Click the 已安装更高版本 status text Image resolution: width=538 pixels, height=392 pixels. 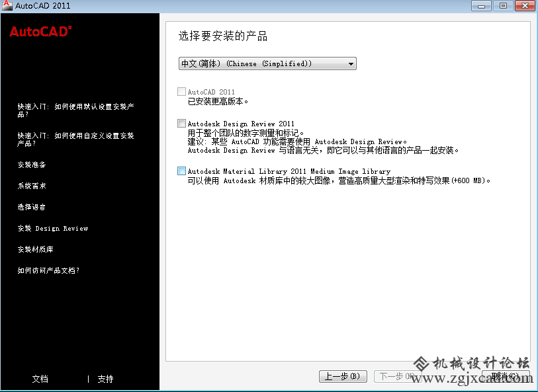[x=218, y=101]
